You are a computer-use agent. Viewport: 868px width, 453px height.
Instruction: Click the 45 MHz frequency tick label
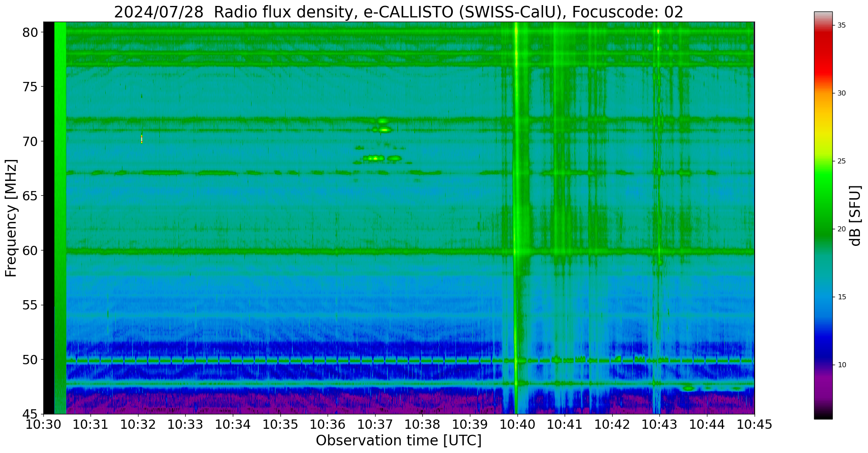(x=30, y=414)
